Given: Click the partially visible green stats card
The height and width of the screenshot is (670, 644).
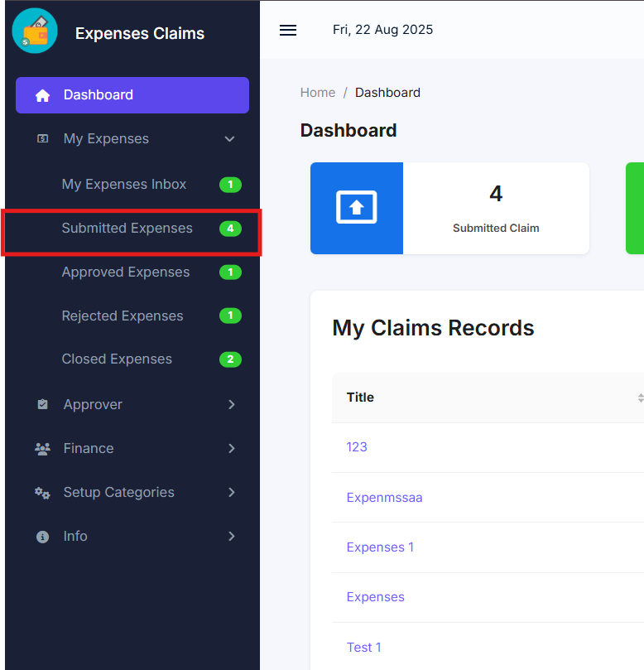Looking at the screenshot, I should [635, 208].
